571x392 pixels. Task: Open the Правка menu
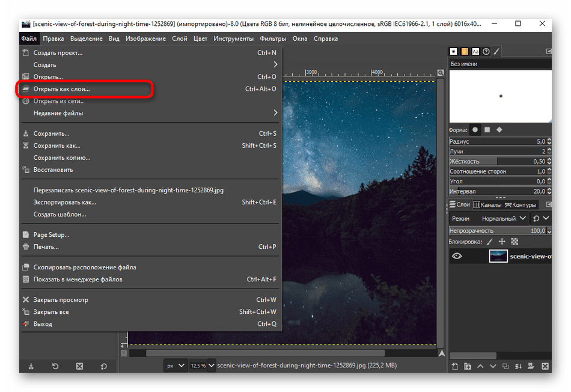click(53, 38)
